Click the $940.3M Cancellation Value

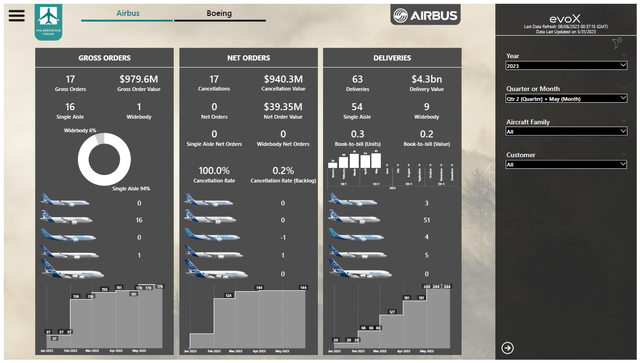point(283,79)
